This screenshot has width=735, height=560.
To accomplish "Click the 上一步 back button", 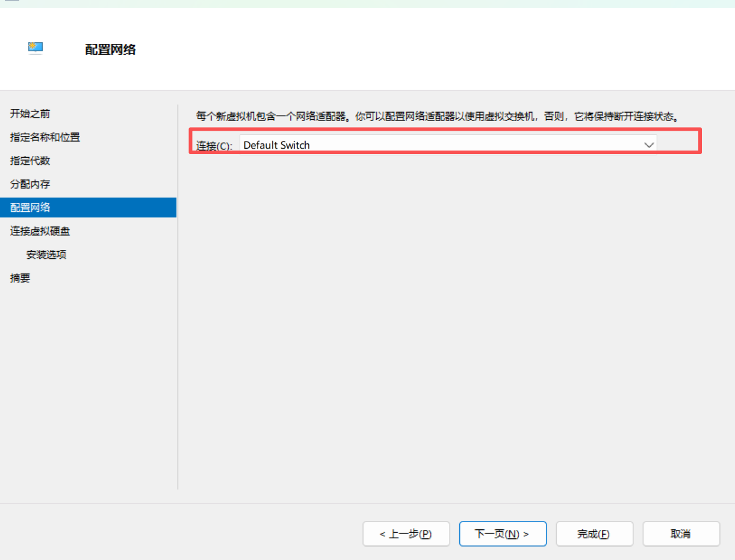I will (406, 534).
